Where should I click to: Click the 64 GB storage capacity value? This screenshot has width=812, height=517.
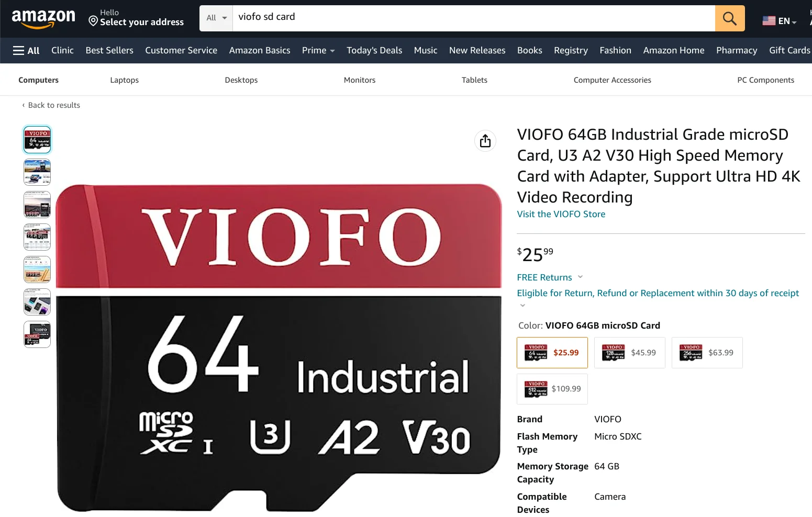click(x=607, y=466)
